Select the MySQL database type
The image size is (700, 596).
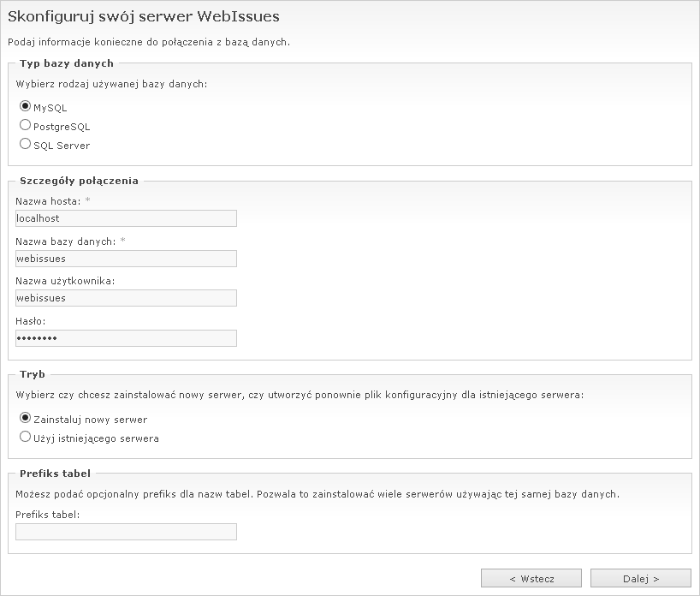point(25,107)
